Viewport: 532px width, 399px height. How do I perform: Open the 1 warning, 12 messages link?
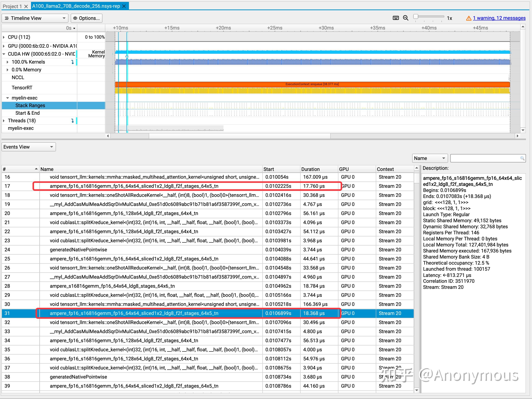coord(499,18)
